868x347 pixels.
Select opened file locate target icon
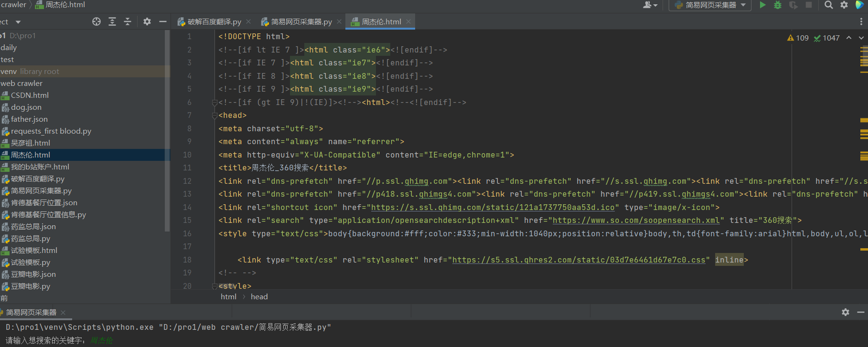(96, 21)
